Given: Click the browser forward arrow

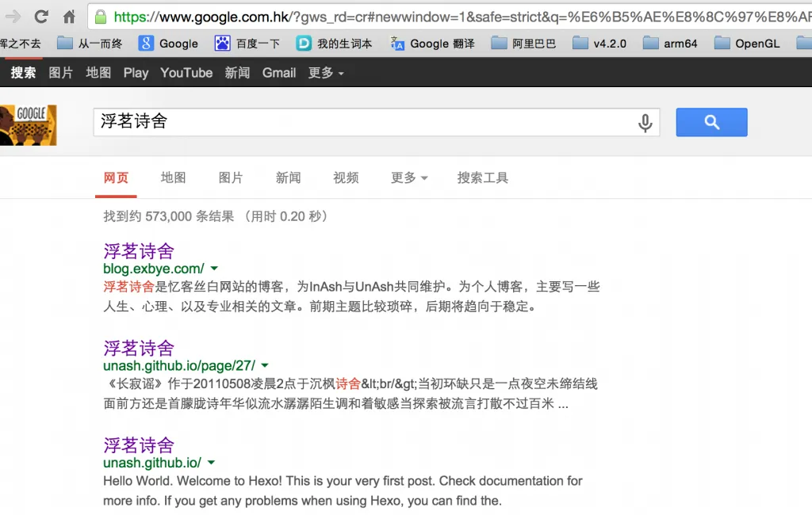Looking at the screenshot, I should pos(13,17).
